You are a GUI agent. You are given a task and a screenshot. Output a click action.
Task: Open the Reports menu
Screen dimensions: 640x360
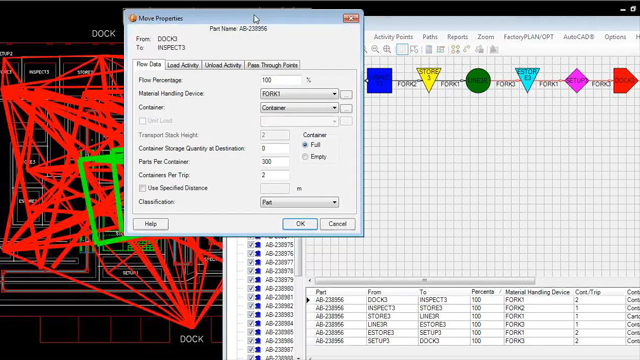point(457,37)
